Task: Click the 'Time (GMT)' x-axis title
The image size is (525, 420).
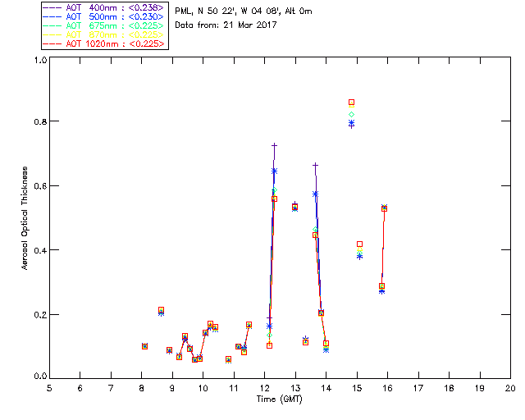Action: [280, 399]
